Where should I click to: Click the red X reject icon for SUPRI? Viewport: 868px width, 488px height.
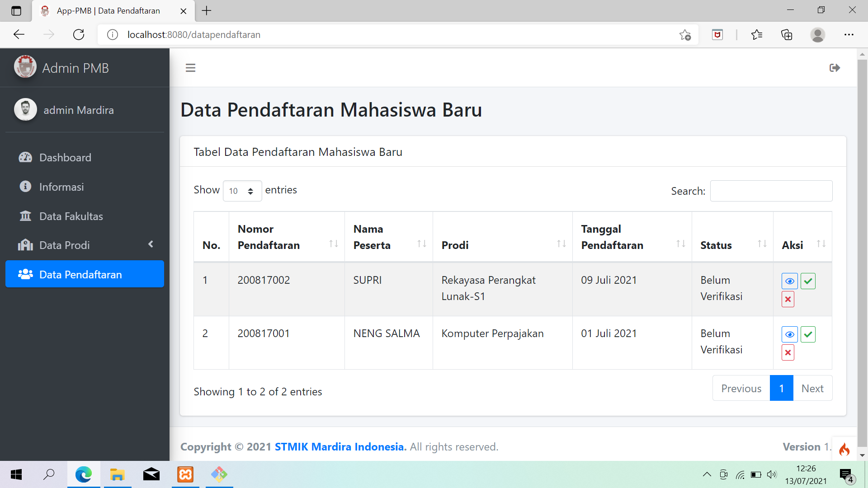pyautogui.click(x=788, y=299)
